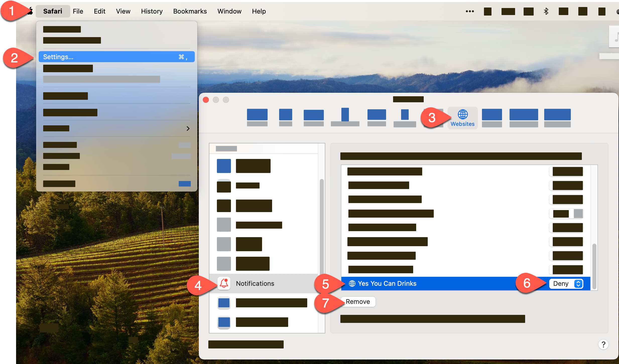The width and height of the screenshot is (619, 364).
Task: Open the History menu
Action: point(152,11)
